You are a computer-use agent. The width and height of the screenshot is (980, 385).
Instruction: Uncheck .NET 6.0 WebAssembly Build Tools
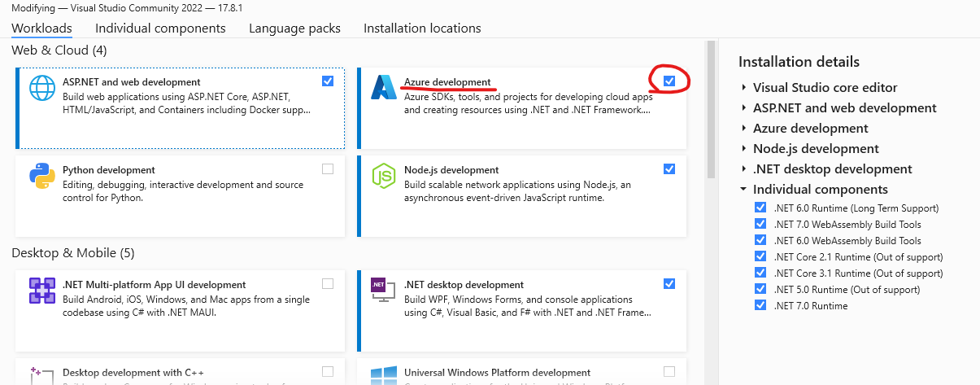tap(760, 240)
